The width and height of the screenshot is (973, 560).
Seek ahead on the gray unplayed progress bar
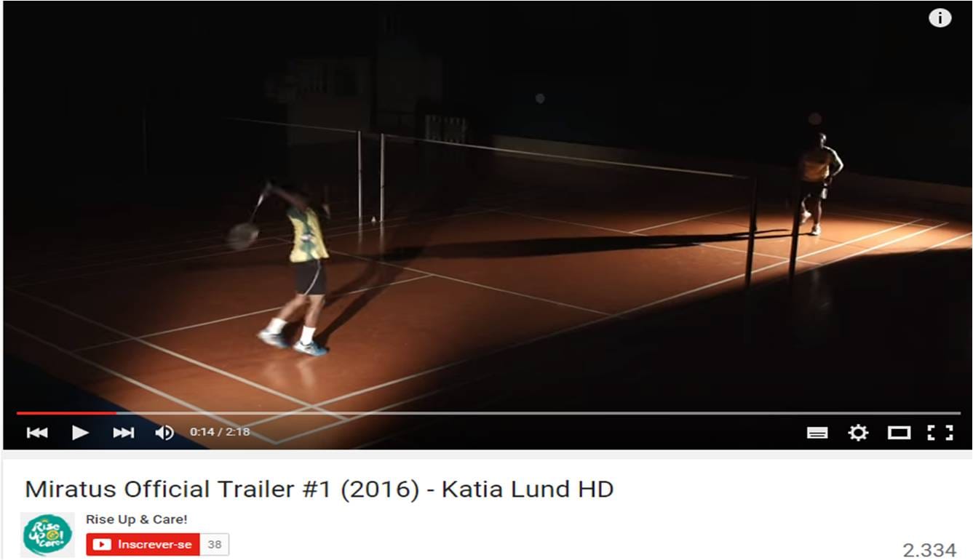tap(539, 413)
